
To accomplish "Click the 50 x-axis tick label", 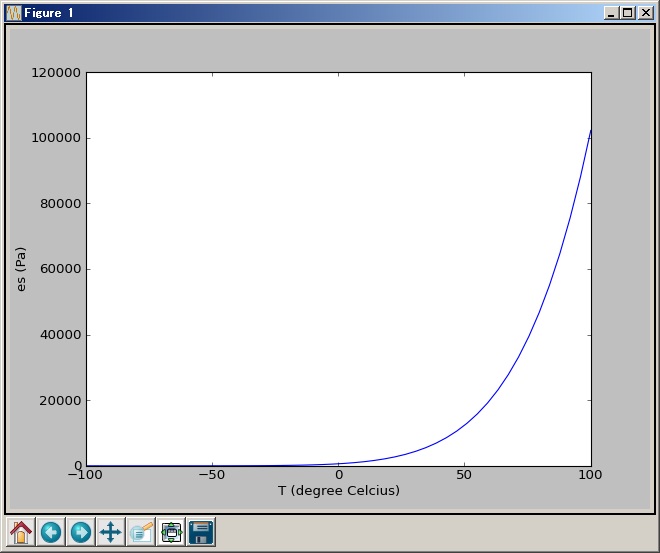I will click(x=464, y=474).
